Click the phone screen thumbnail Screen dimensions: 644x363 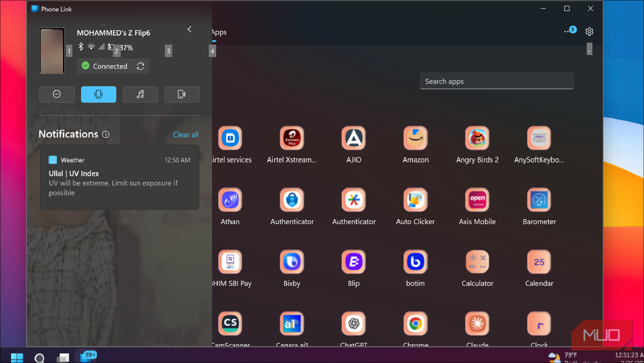52,51
